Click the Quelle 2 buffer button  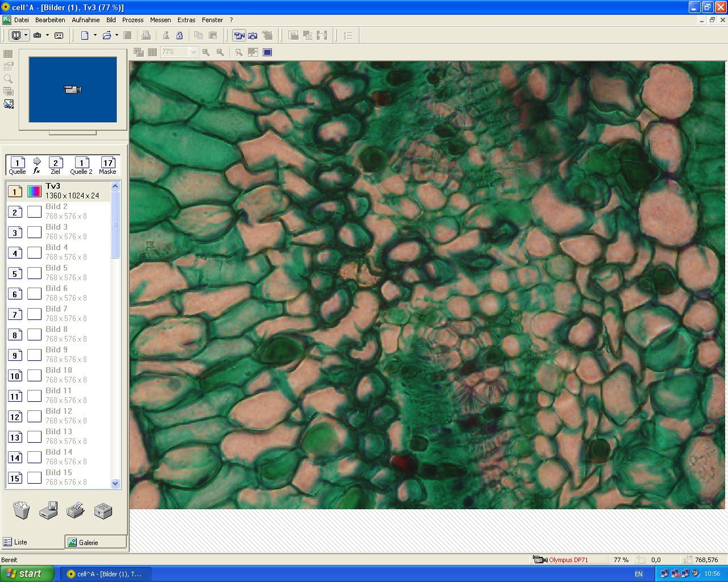[81, 165]
